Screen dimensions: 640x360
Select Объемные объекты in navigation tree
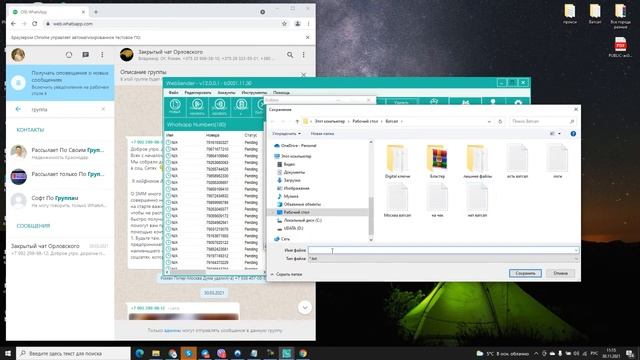tap(302, 204)
